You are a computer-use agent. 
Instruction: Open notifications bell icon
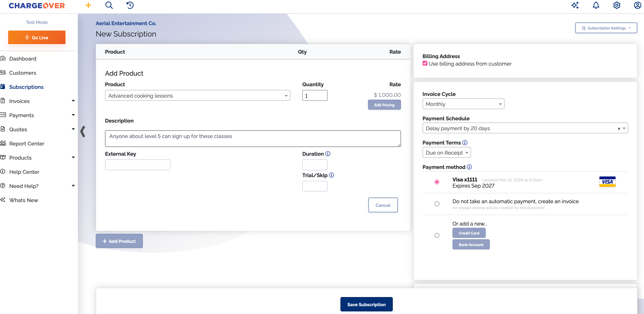point(596,5)
